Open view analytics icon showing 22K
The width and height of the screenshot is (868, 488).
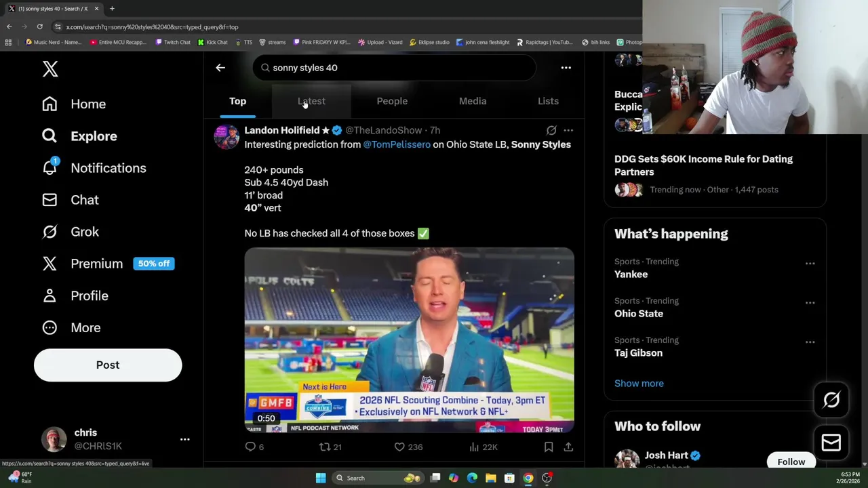pyautogui.click(x=475, y=447)
